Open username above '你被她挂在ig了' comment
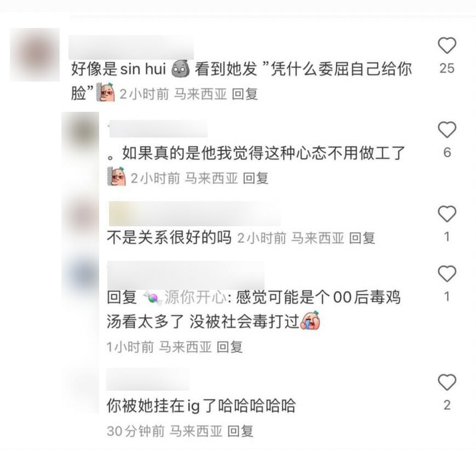The height and width of the screenshot is (451, 476). click(x=148, y=379)
